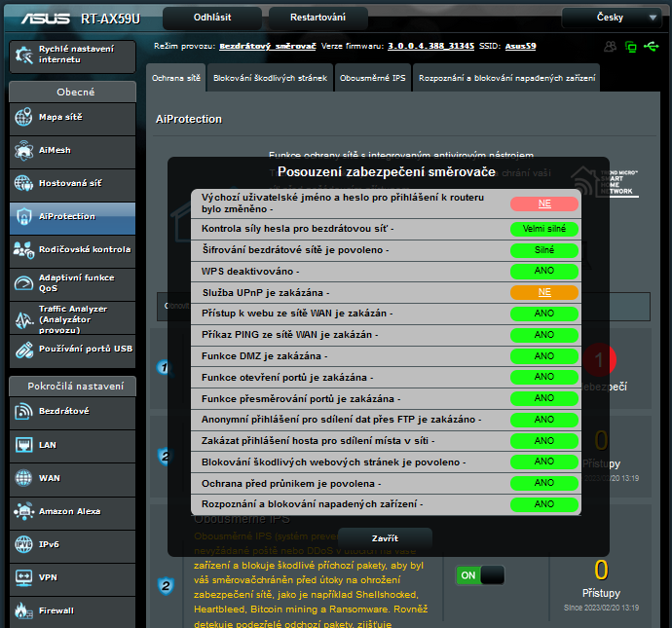Click the Restartování button

coord(317,18)
